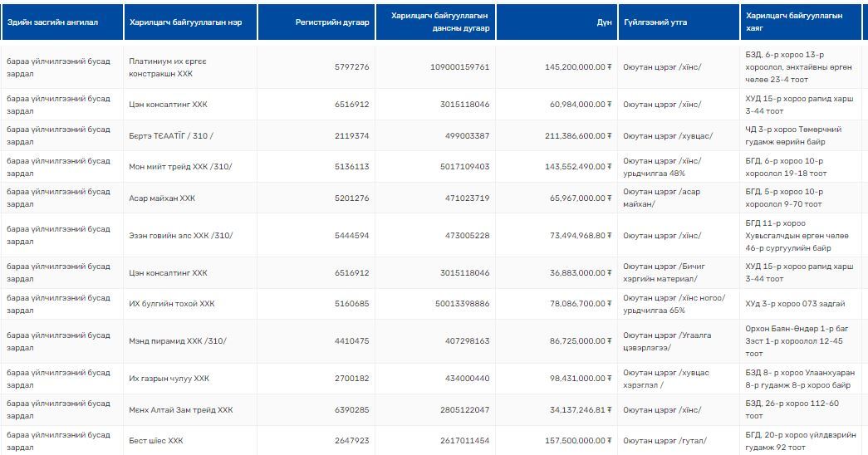
Task: Select registration number 2119374
Action: (x=351, y=135)
